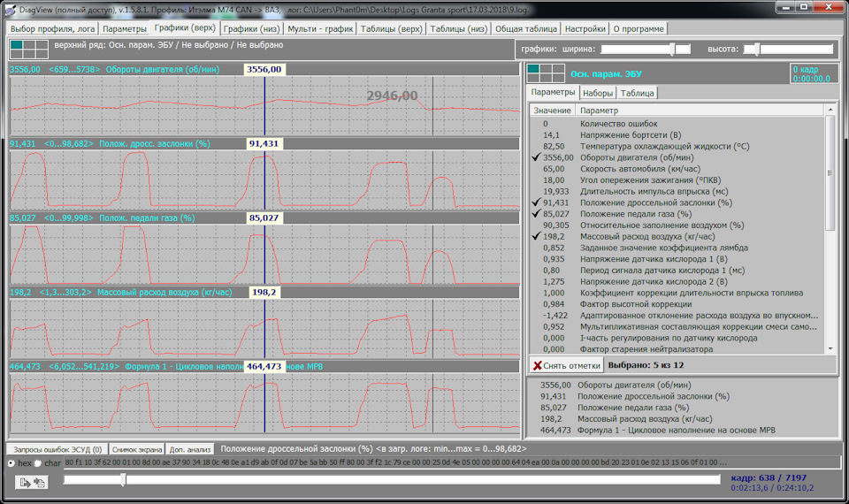The height and width of the screenshot is (504, 849).
Task: Click the export data icon button at bottom-left
Action: tap(25, 481)
